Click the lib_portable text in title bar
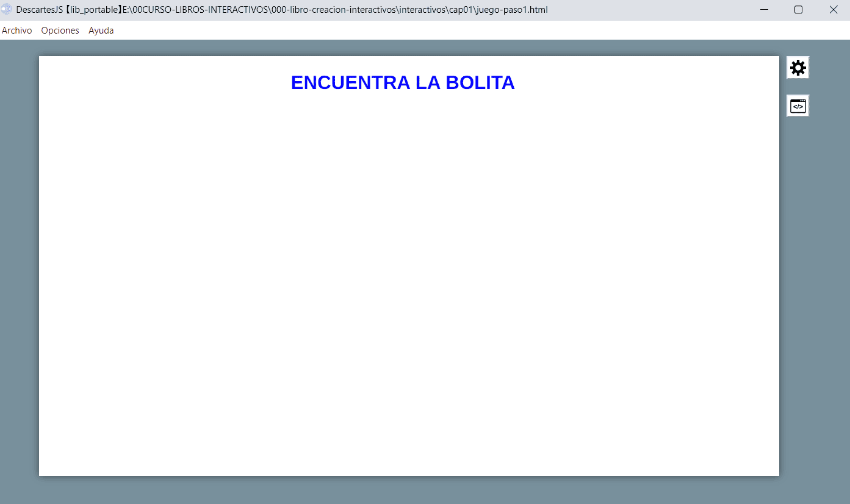The width and height of the screenshot is (850, 504). pos(94,10)
